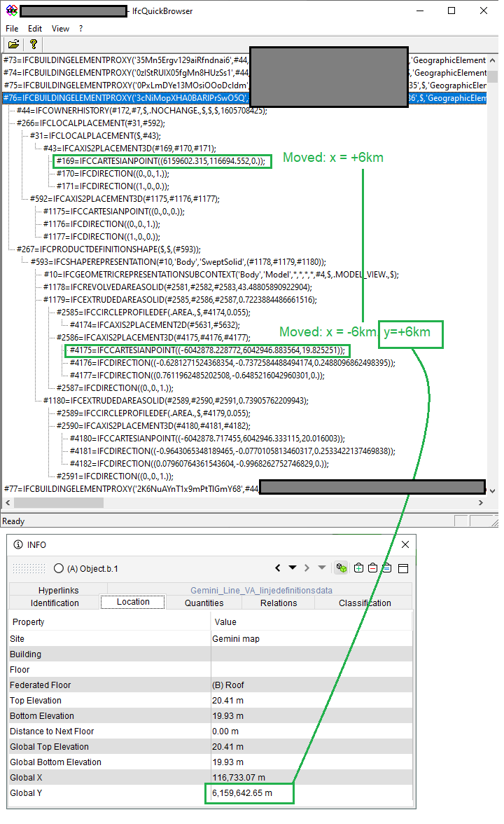The height and width of the screenshot is (824, 504).
Task: Select the Location tab
Action: point(133,602)
